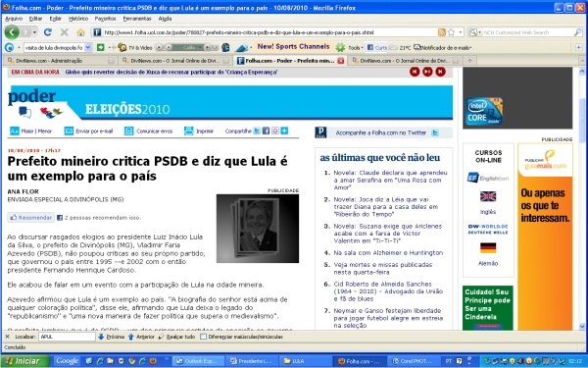Click the Imprimir printer icon
This screenshot has height=368, width=588.
[188, 131]
